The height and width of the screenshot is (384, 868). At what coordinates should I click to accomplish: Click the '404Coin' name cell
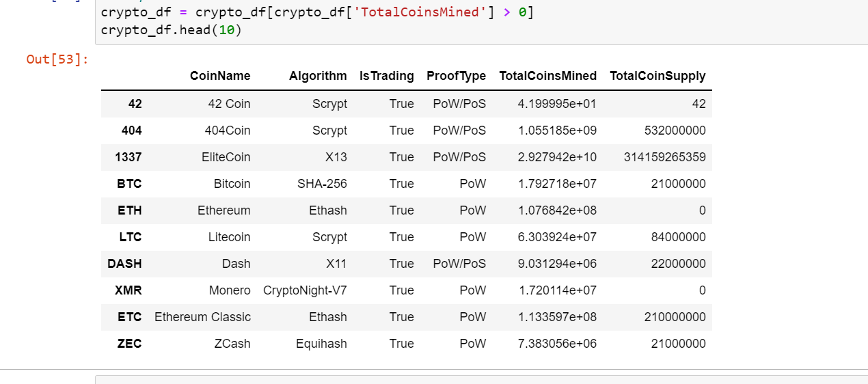pyautogui.click(x=228, y=131)
